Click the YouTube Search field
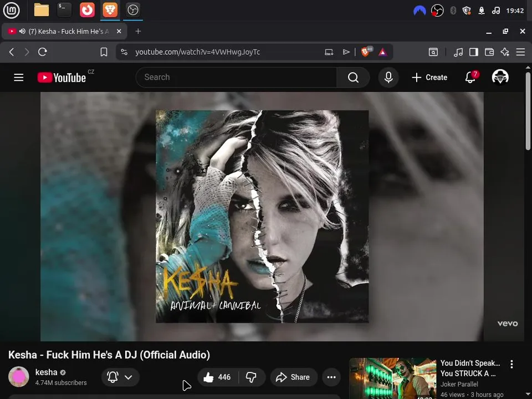Image resolution: width=532 pixels, height=399 pixels. 236,78
